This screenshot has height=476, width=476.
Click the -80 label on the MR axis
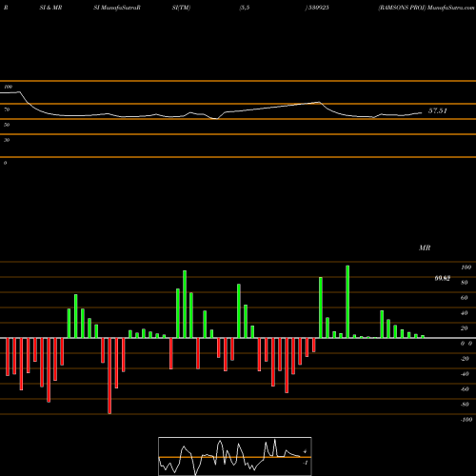[x=465, y=405]
